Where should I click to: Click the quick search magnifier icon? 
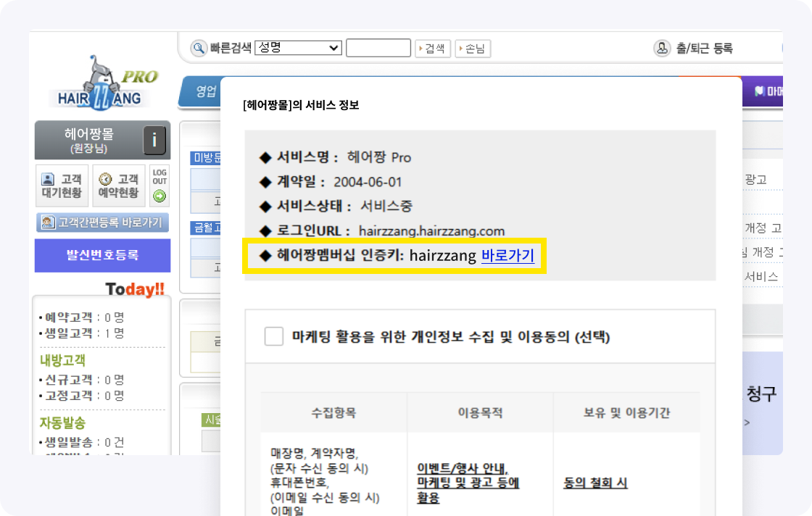[199, 48]
